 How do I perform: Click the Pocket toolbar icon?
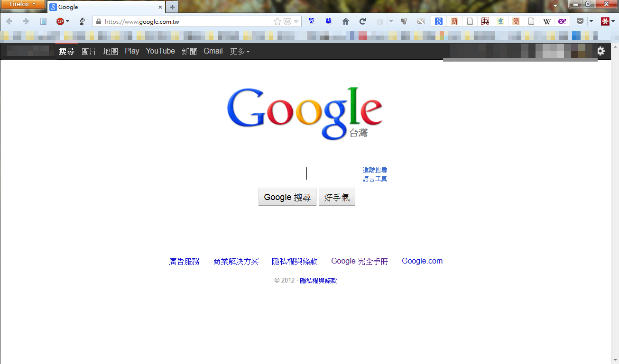pyautogui.click(x=580, y=21)
